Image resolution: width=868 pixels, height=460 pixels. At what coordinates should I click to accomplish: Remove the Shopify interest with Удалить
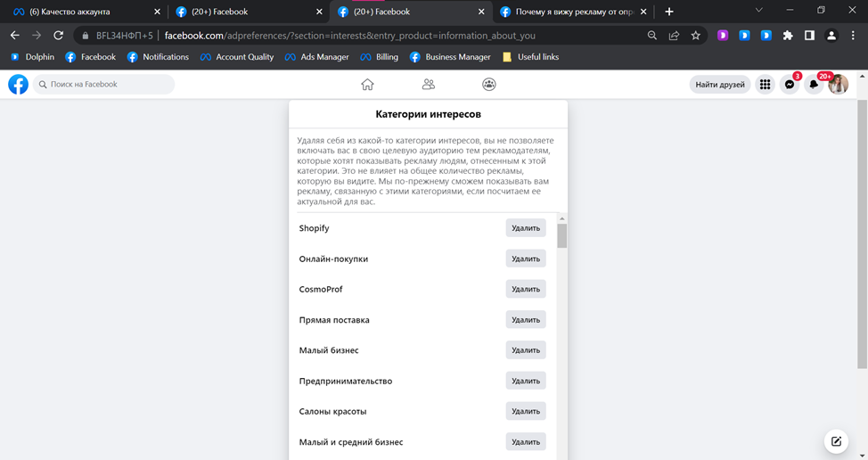(x=525, y=228)
